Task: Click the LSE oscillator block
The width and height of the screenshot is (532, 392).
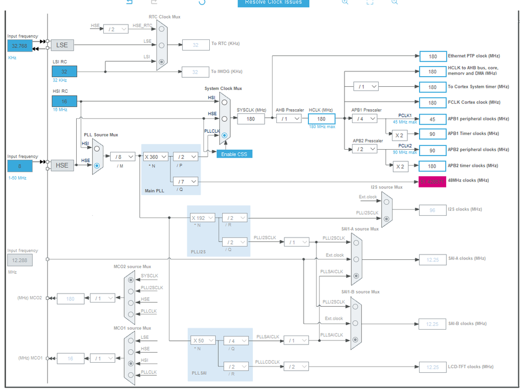Action: [62, 45]
